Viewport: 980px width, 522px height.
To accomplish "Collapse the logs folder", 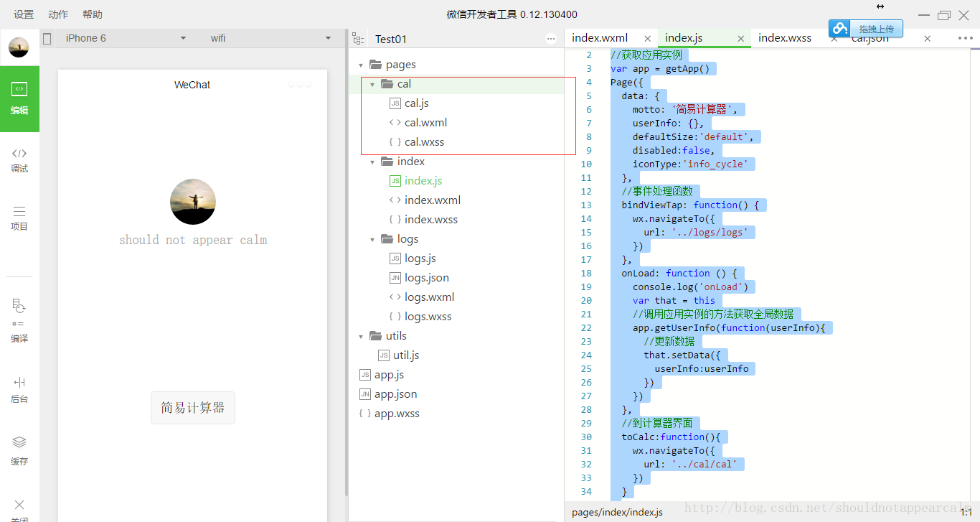I will (x=372, y=239).
